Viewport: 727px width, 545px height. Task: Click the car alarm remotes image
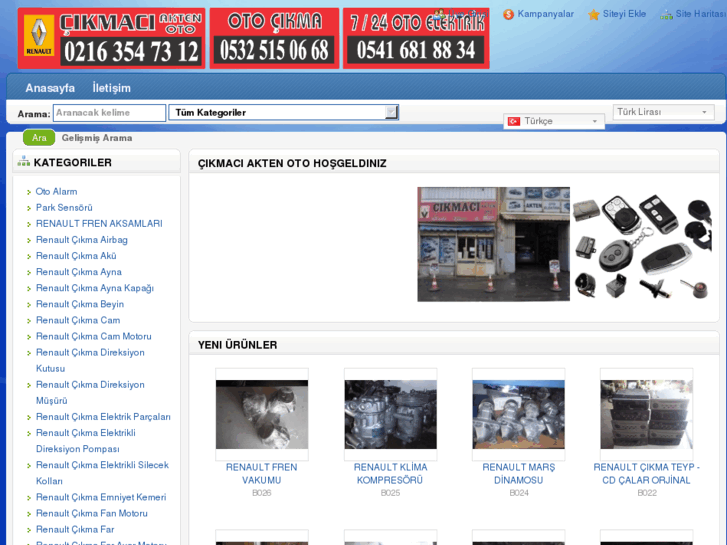pyautogui.click(x=643, y=246)
